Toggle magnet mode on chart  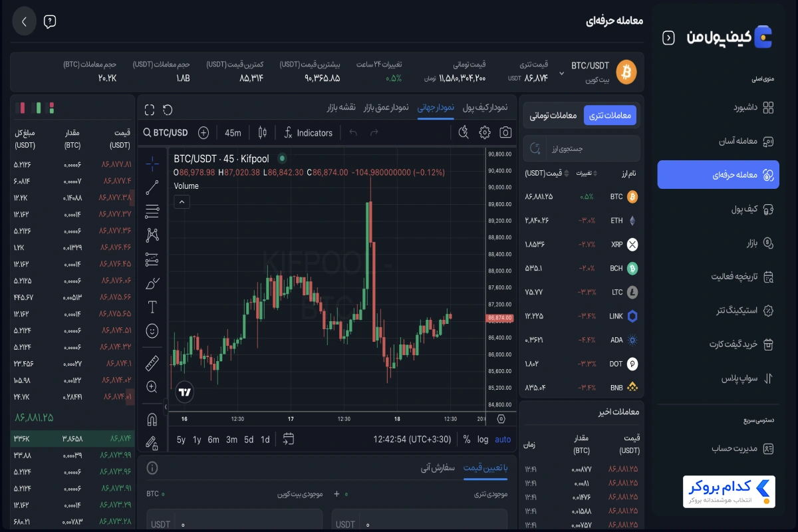tap(152, 420)
